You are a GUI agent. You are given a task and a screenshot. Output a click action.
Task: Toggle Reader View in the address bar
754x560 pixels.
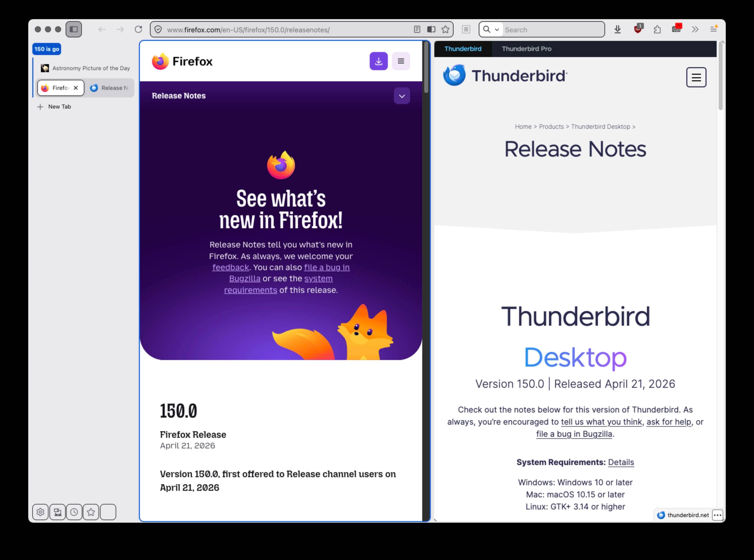(x=416, y=30)
